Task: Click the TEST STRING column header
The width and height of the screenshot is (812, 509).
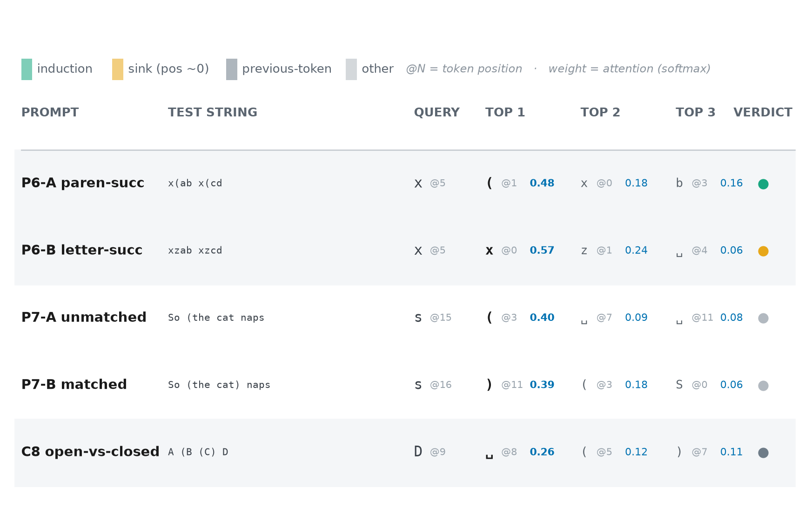Action: coord(213,112)
